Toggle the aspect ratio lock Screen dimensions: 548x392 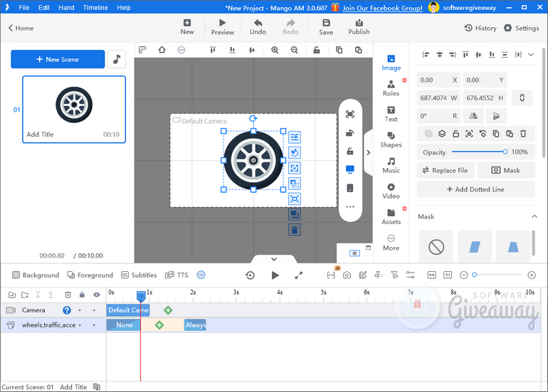pos(522,97)
